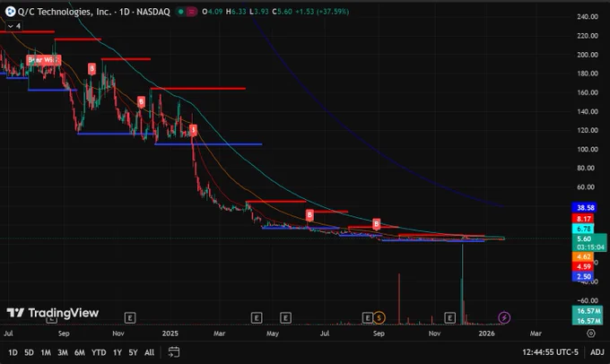This screenshot has height=364, width=610.
Task: Open the TradingView logo link
Action: click(x=53, y=313)
